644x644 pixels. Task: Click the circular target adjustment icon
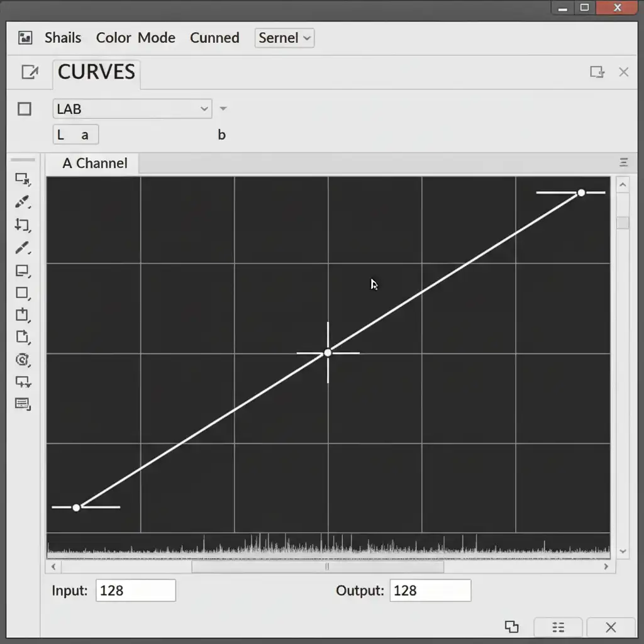coord(23,359)
